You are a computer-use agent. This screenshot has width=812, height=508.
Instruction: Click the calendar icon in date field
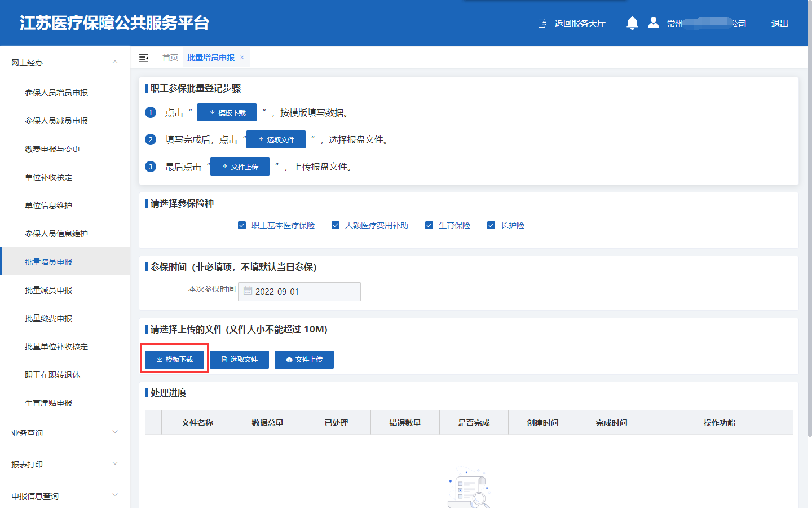(x=248, y=291)
